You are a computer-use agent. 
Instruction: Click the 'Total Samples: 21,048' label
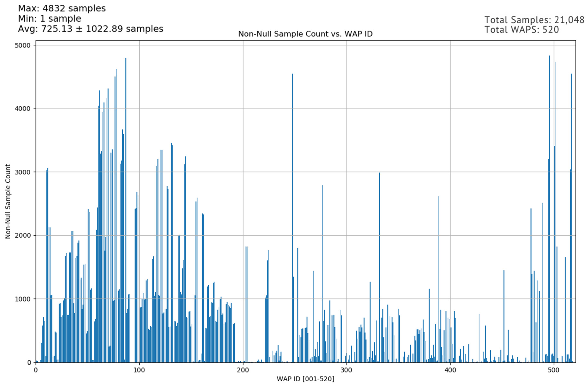(x=534, y=20)
